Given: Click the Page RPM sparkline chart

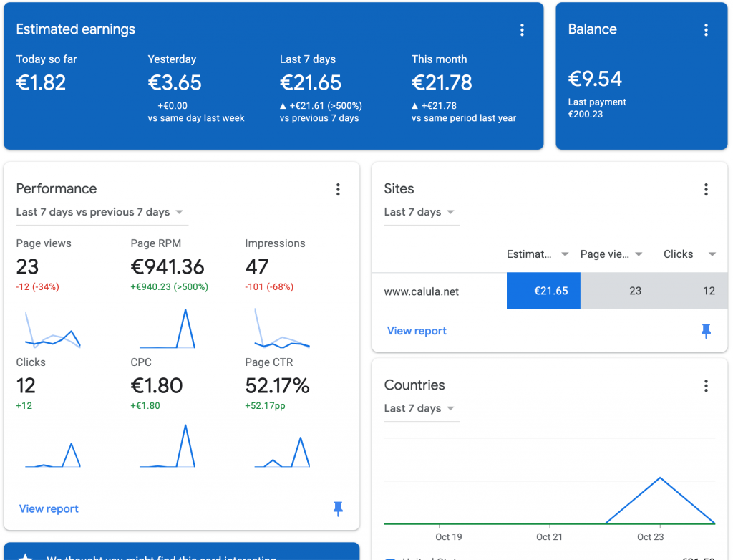Looking at the screenshot, I should (x=167, y=329).
